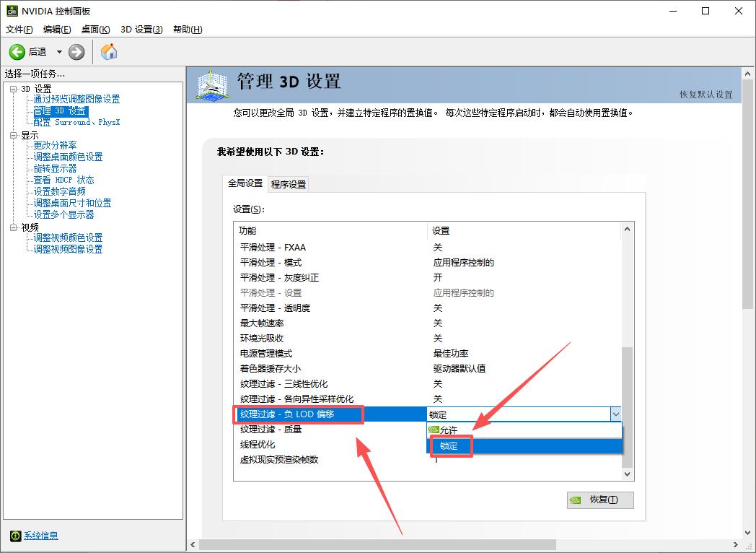The height and width of the screenshot is (553, 756).
Task: Click the main page scroll-up arrow
Action: point(747,74)
